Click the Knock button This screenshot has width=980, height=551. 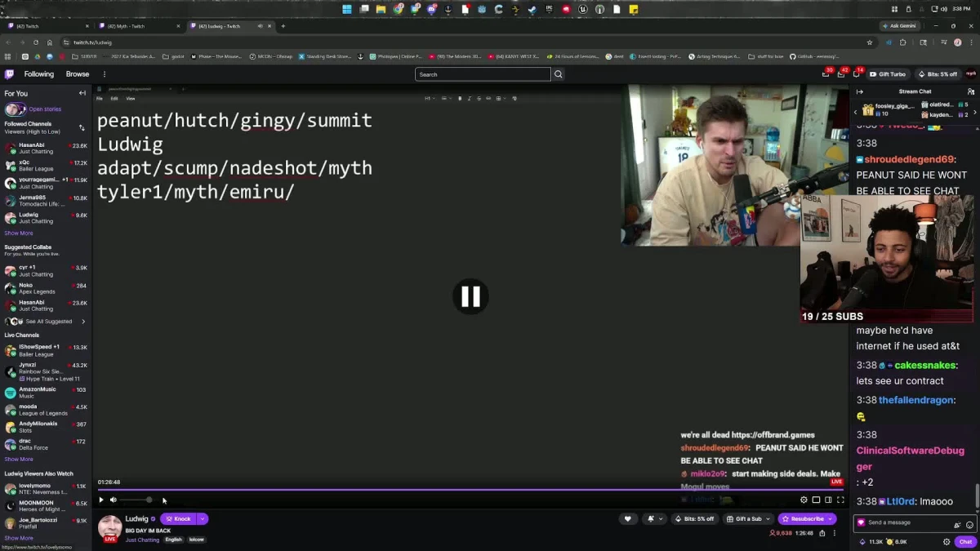[178, 518]
